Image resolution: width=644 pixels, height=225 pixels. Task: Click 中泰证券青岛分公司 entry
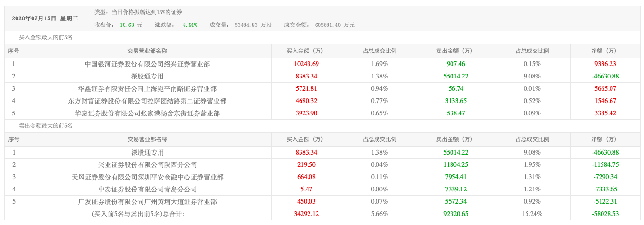(147, 190)
